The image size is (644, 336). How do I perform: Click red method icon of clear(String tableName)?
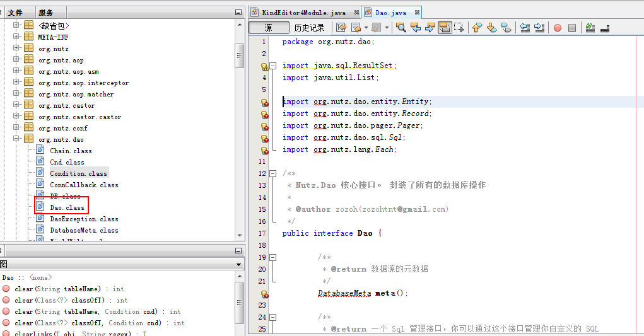coord(6,289)
